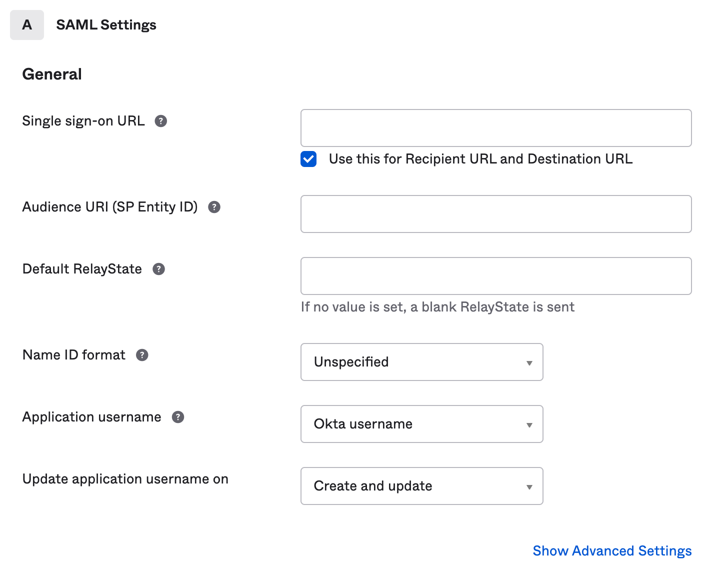The height and width of the screenshot is (588, 714).
Task: Click the General section heading
Action: pos(51,74)
